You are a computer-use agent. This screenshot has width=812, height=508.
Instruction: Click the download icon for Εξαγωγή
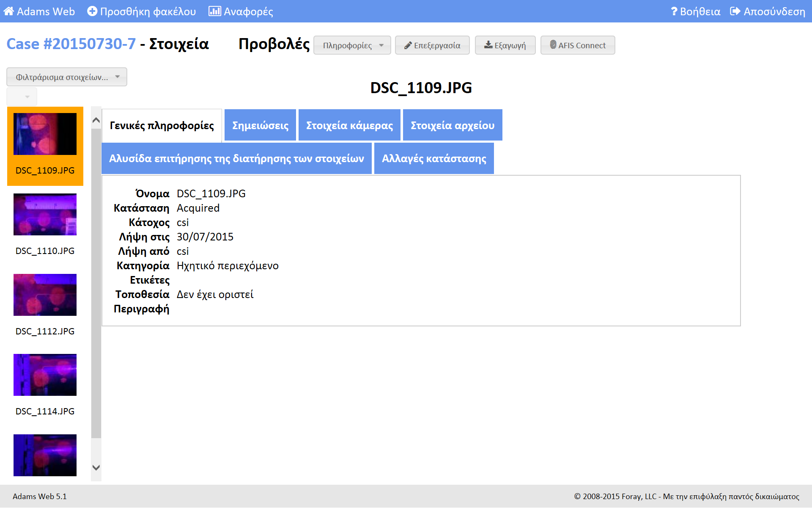pyautogui.click(x=488, y=45)
